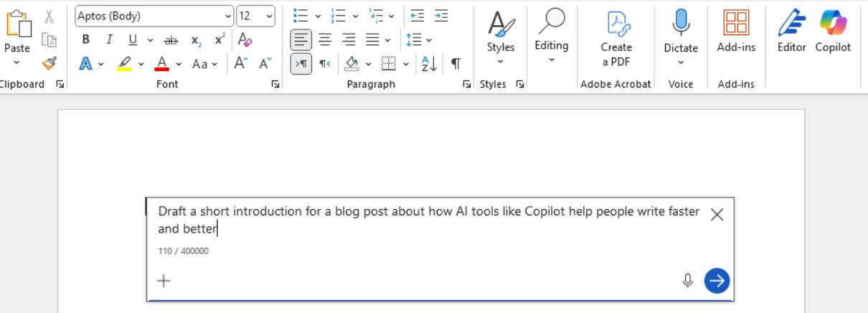This screenshot has width=868, height=313.
Task: Select the Format Painter brush
Action: click(x=49, y=63)
